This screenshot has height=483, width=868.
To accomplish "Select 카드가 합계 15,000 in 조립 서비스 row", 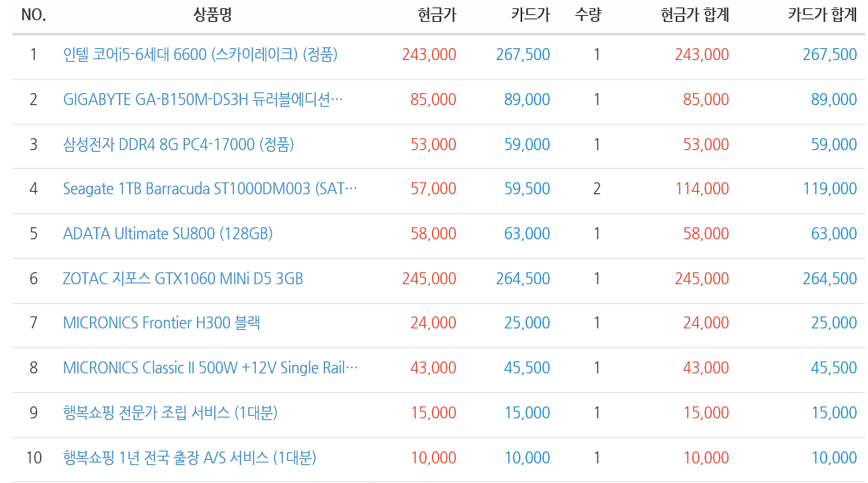I will click(x=834, y=413).
